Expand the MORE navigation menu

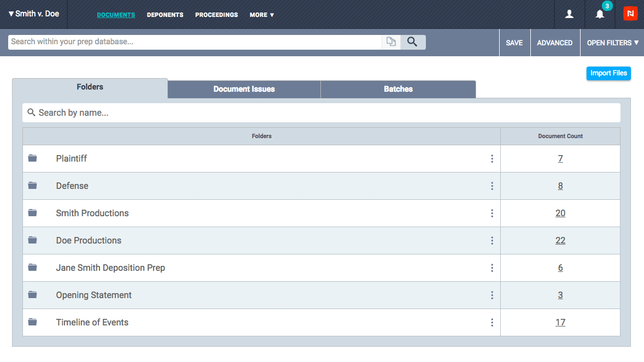pos(262,15)
